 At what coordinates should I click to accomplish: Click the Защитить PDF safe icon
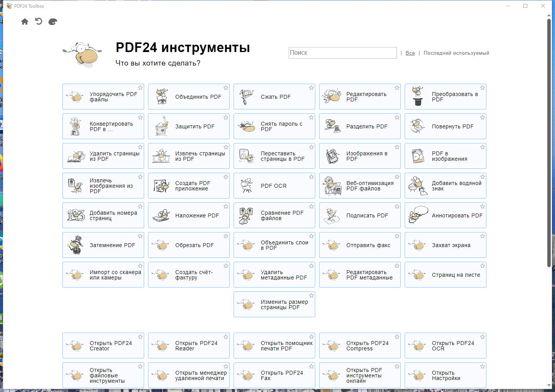(162, 126)
